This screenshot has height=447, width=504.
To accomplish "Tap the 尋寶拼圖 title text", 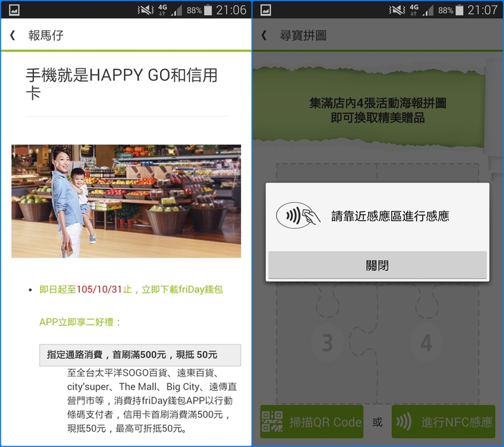I will [303, 35].
